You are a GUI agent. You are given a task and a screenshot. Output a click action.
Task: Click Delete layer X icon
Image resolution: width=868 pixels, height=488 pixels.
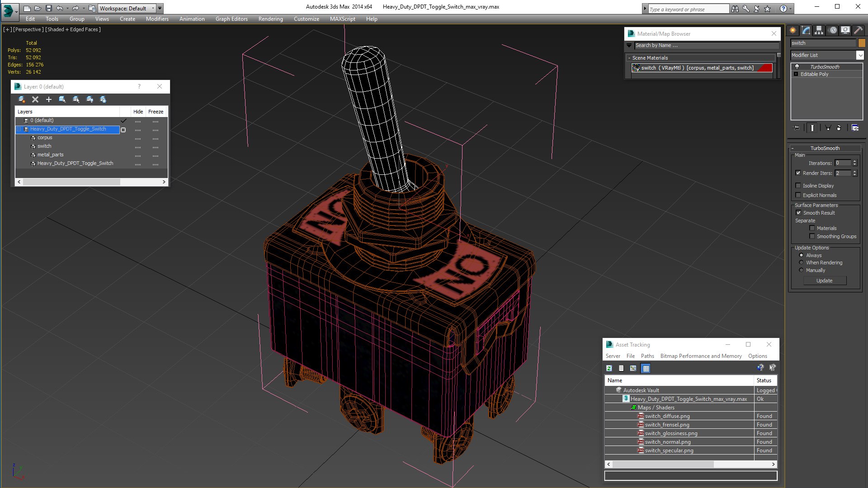pos(35,99)
